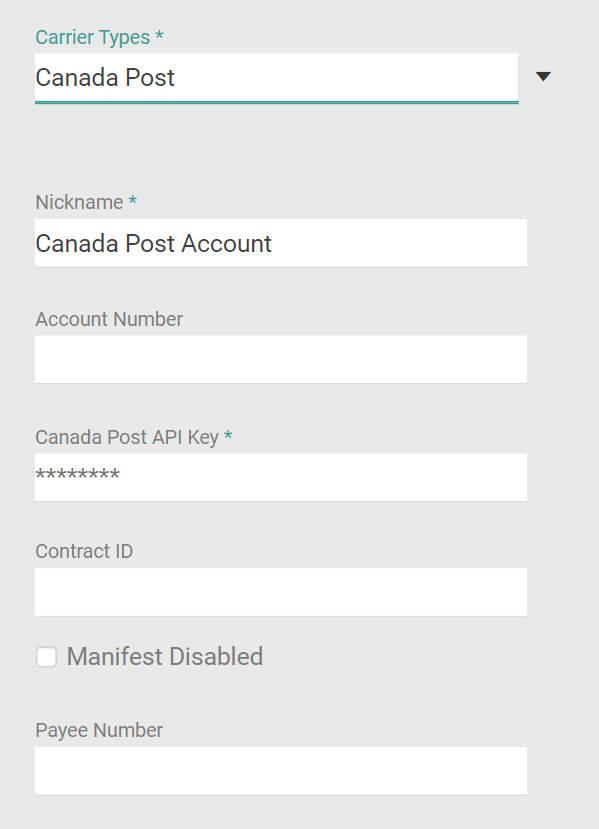
Task: Click the Account Number label
Action: click(x=109, y=318)
